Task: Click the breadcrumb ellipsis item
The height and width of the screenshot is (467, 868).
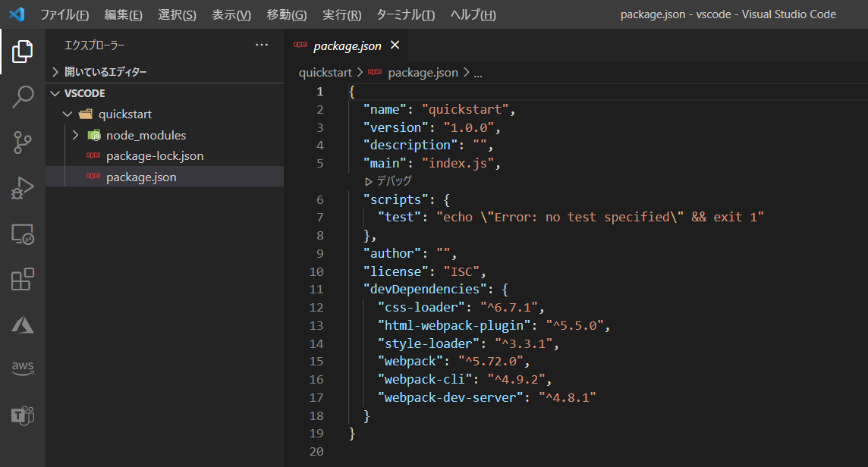Action: (478, 74)
